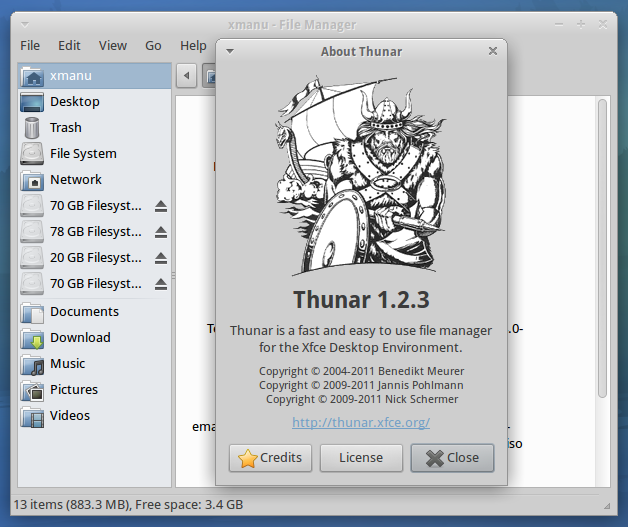Screen dimensions: 628x527
Task: Click the Documents label in sidebar
Action: [x=85, y=312]
